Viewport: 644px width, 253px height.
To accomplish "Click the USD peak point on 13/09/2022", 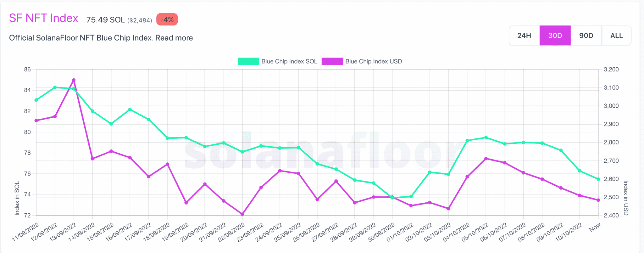I will (x=74, y=80).
